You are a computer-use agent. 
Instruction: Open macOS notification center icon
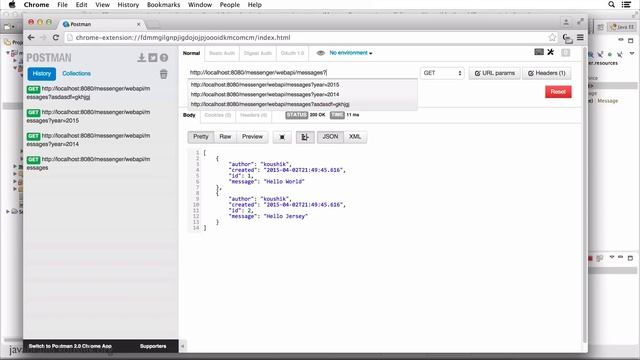coord(626,4)
